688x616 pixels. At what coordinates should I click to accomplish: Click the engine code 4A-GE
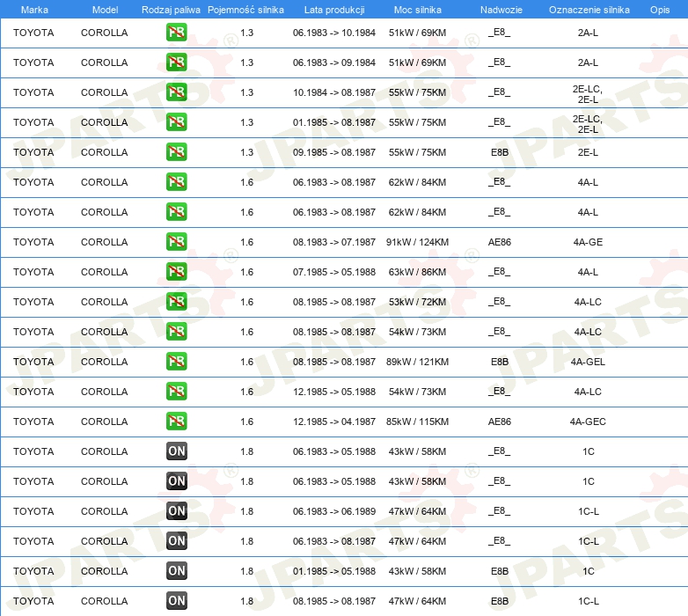588,242
